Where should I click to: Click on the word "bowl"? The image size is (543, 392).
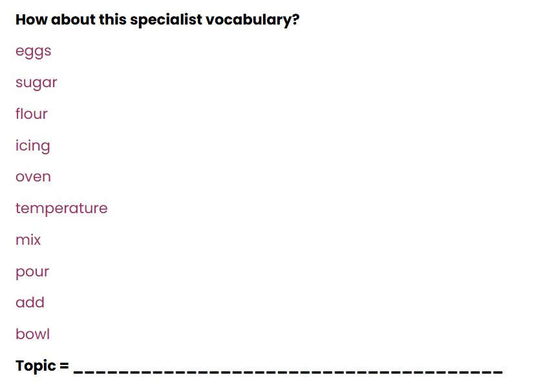pos(32,335)
